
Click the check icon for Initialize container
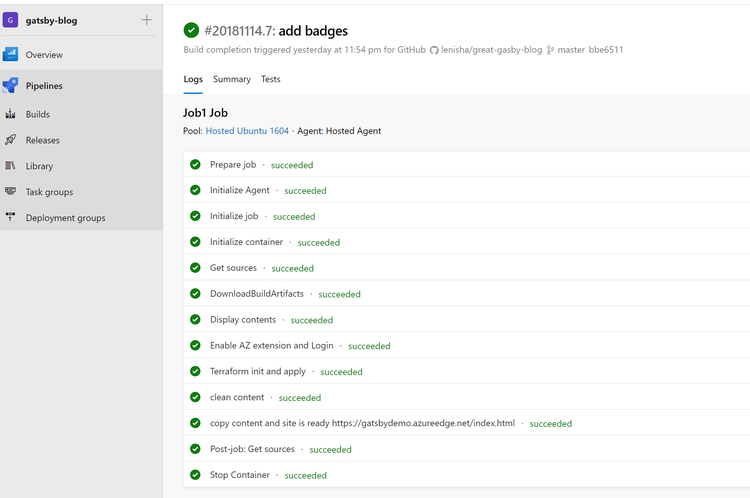click(x=195, y=242)
